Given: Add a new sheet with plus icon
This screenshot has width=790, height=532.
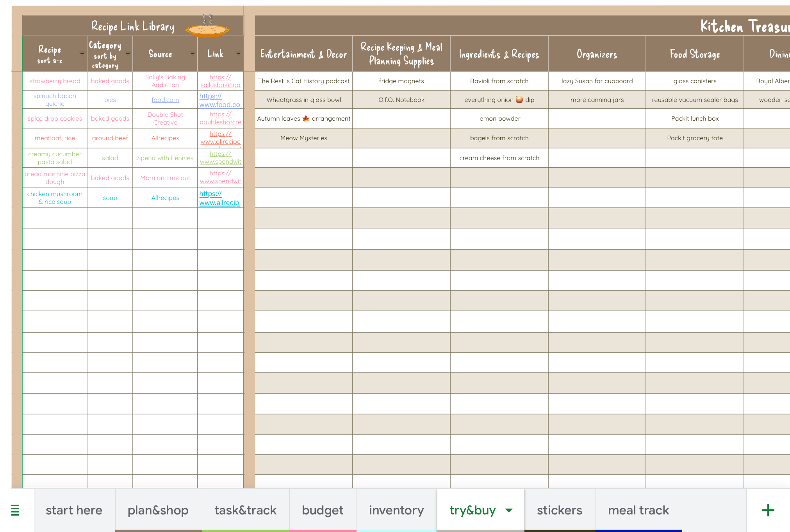Looking at the screenshot, I should coord(768,510).
